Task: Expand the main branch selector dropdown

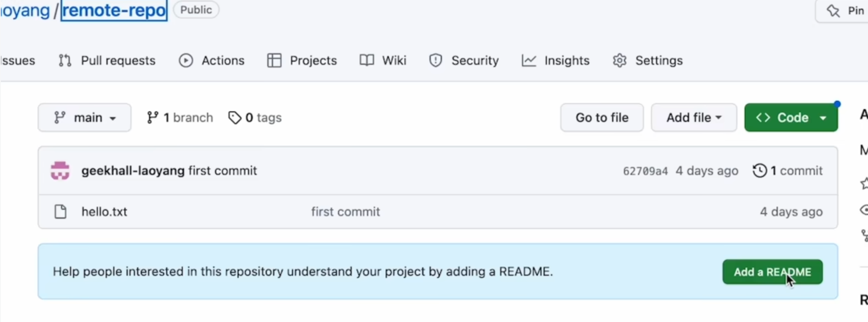Action: [x=85, y=118]
